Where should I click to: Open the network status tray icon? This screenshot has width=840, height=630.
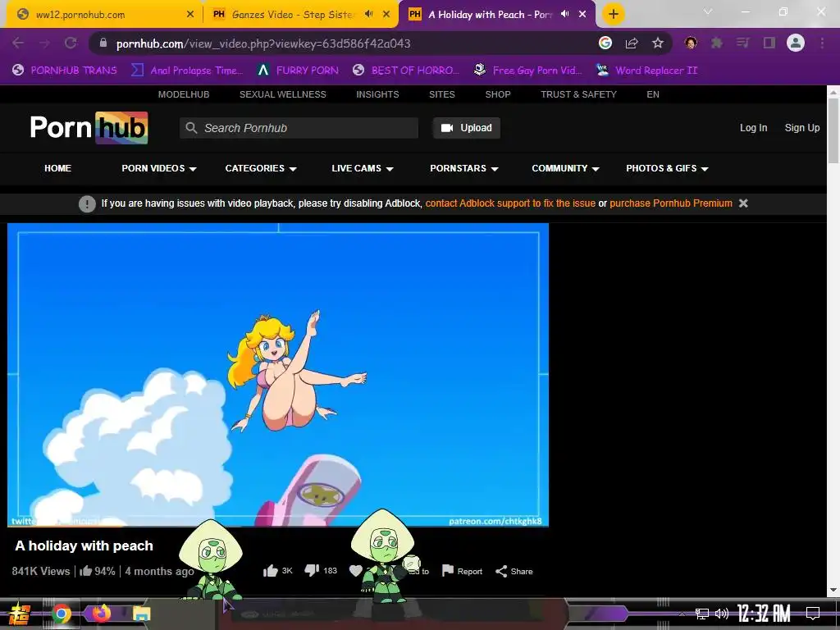click(x=702, y=614)
